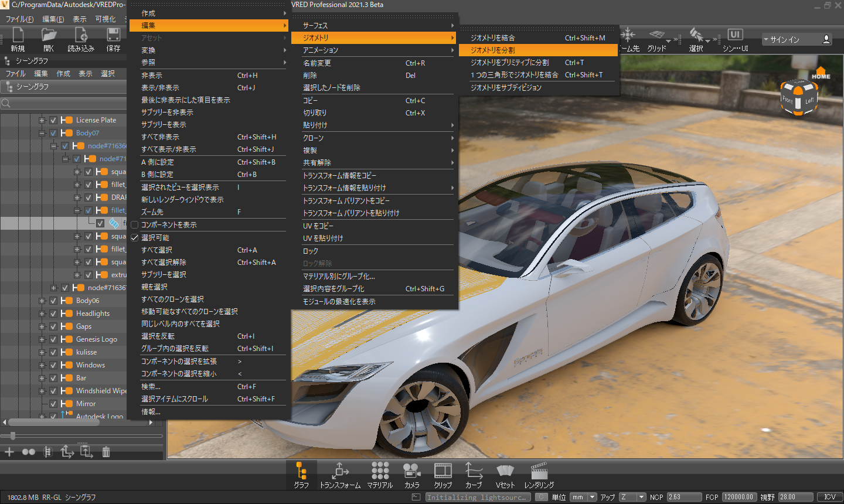This screenshot has height=504, width=844.
Task: Uncheck visibility checkbox for Headlights node
Action: (x=53, y=314)
